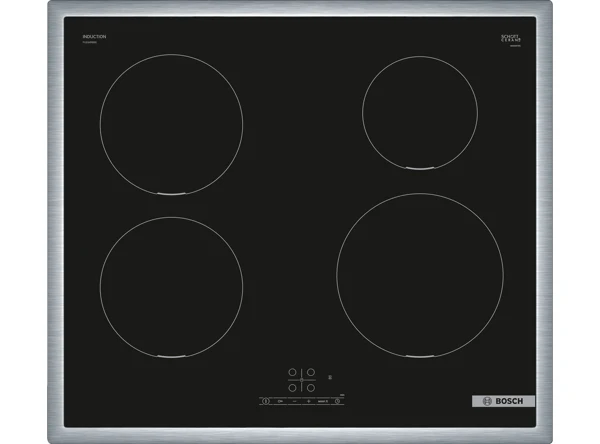Click the small rear-right cooking zone ring
This screenshot has height=444, width=600.
[x=420, y=113]
